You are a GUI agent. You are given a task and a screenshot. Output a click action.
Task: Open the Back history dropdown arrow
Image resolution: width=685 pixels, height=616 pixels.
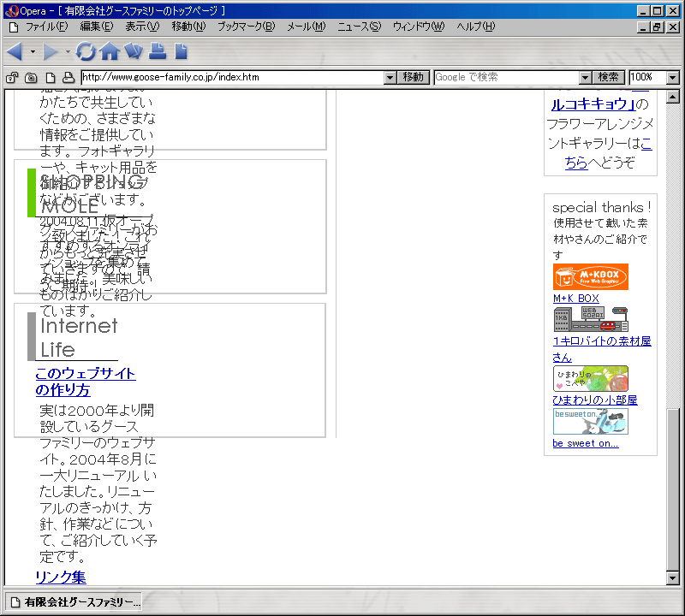33,52
